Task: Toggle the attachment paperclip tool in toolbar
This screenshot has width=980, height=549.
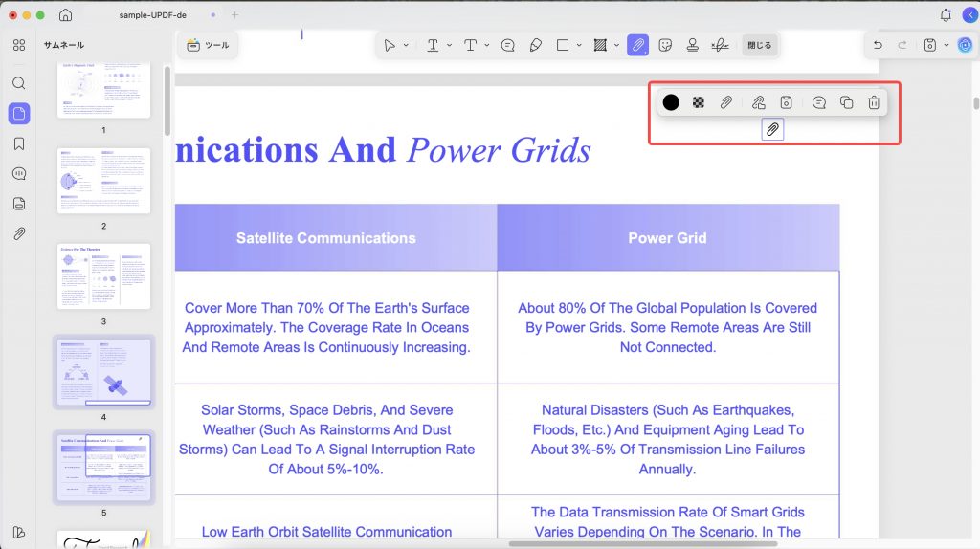Action: pos(637,45)
